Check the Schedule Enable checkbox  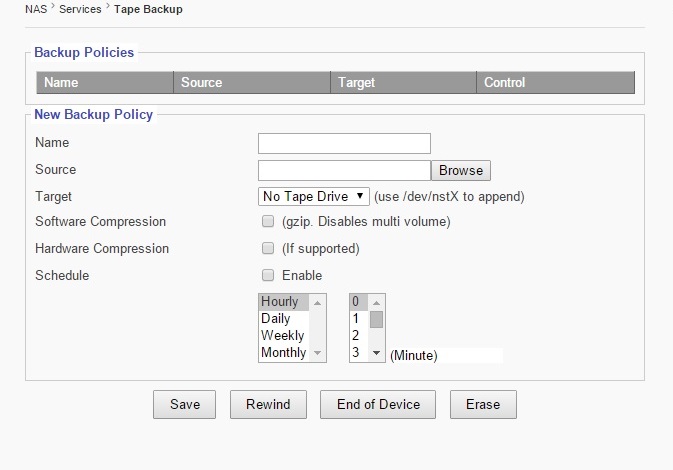click(267, 275)
